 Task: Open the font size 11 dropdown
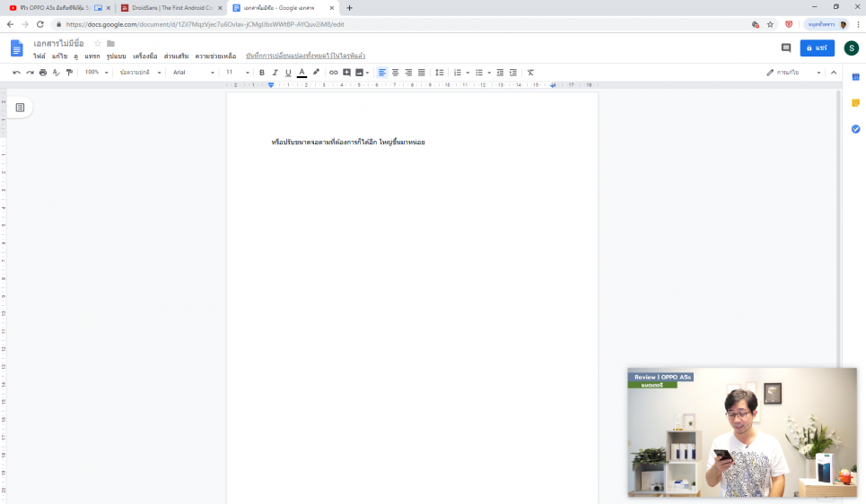tap(237, 73)
